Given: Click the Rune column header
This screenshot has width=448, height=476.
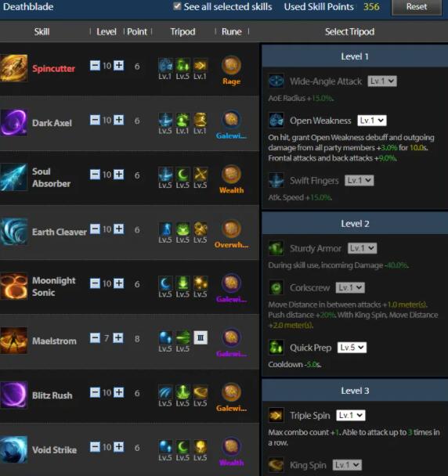Looking at the screenshot, I should point(232,31).
